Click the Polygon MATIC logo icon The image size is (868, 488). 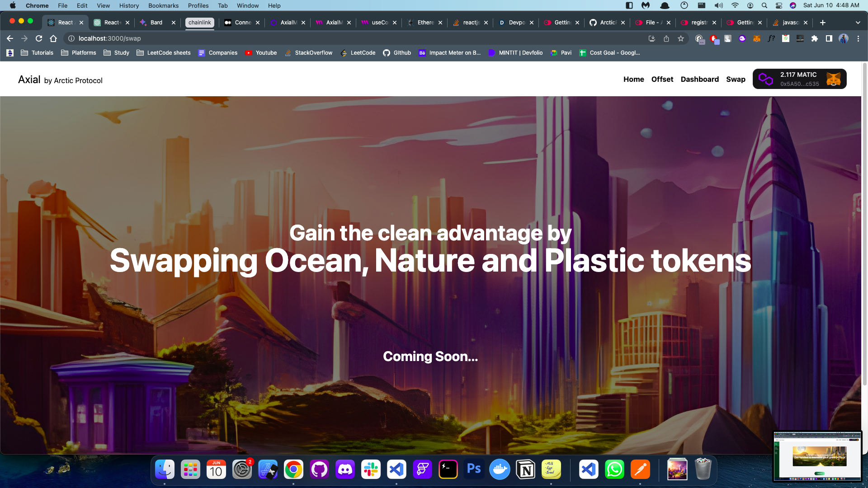pos(765,79)
